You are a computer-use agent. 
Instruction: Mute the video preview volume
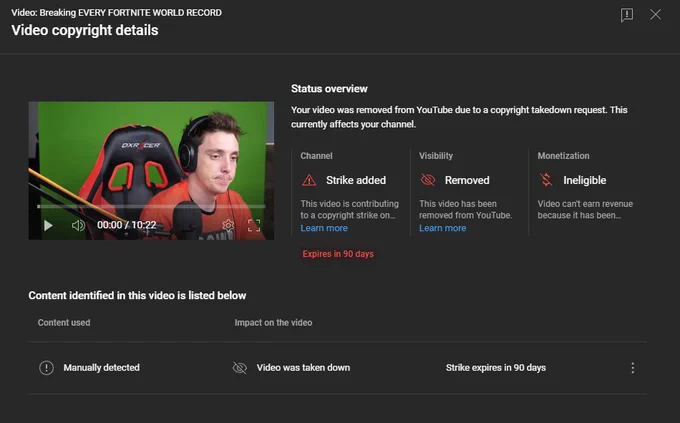click(x=78, y=225)
